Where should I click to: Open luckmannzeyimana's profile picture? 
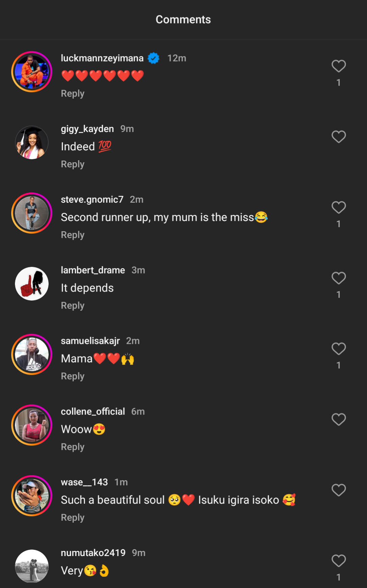tap(32, 72)
